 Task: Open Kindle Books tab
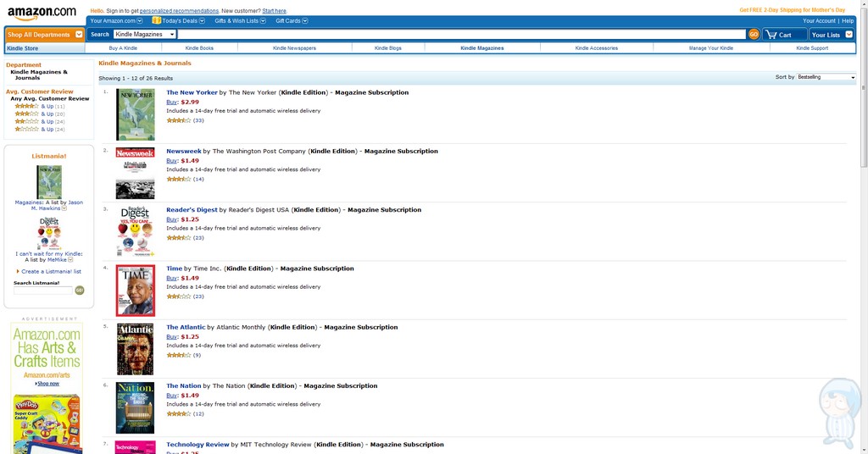[199, 48]
